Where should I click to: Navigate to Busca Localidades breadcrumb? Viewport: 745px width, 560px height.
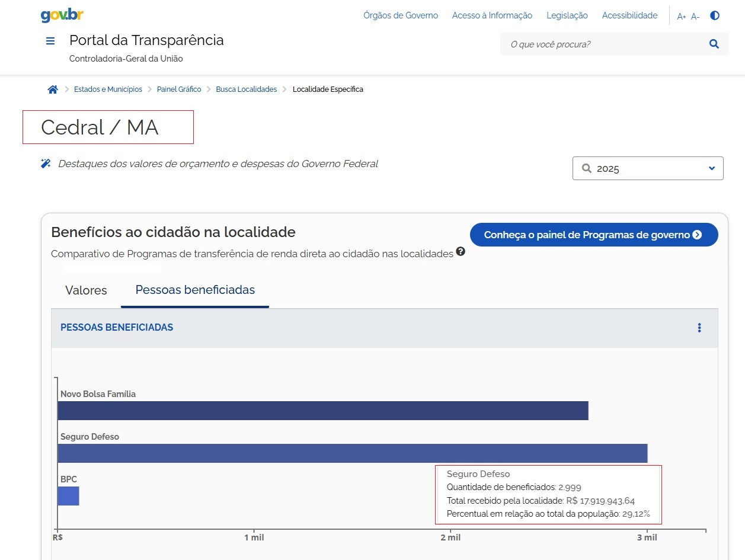[x=246, y=89]
